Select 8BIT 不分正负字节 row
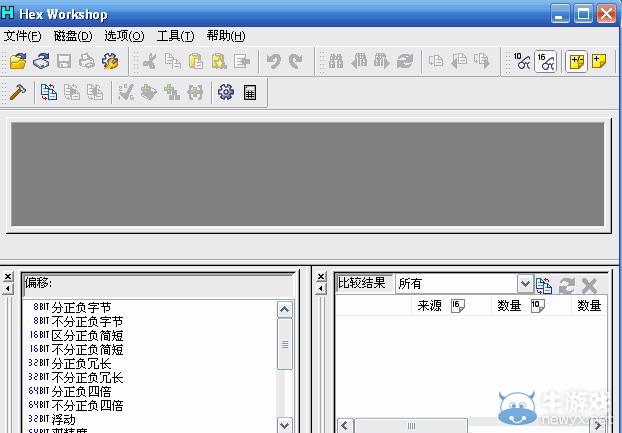 coord(150,322)
